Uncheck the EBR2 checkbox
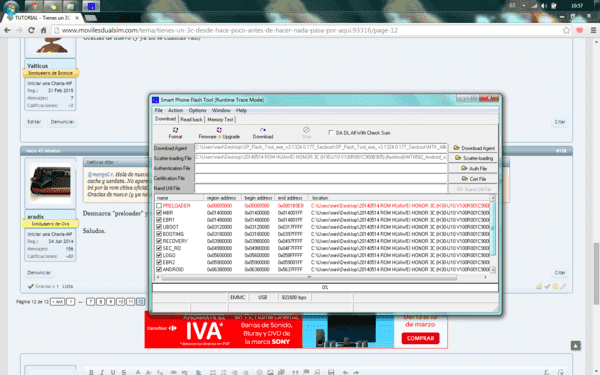This screenshot has width=600, height=375. [159, 262]
